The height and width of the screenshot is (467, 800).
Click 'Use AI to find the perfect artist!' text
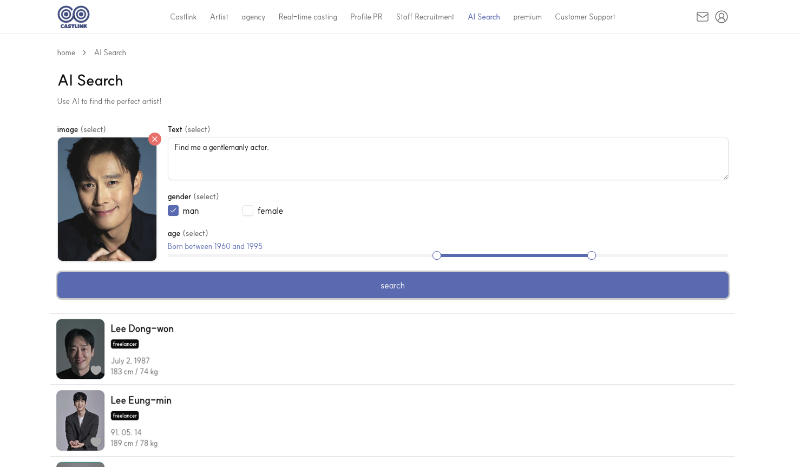pyautogui.click(x=109, y=101)
